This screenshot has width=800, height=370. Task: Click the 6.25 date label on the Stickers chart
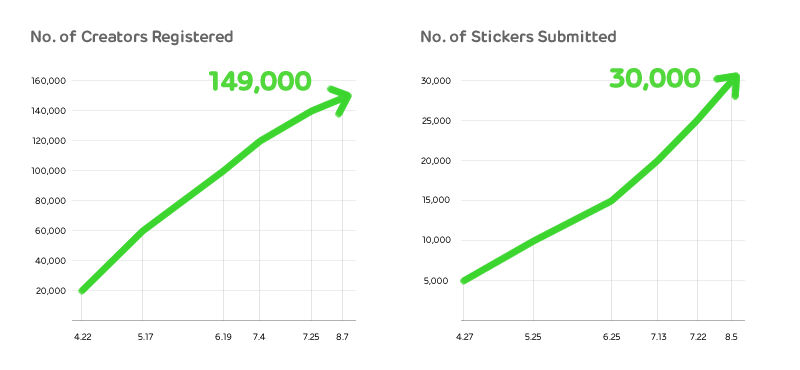point(611,337)
